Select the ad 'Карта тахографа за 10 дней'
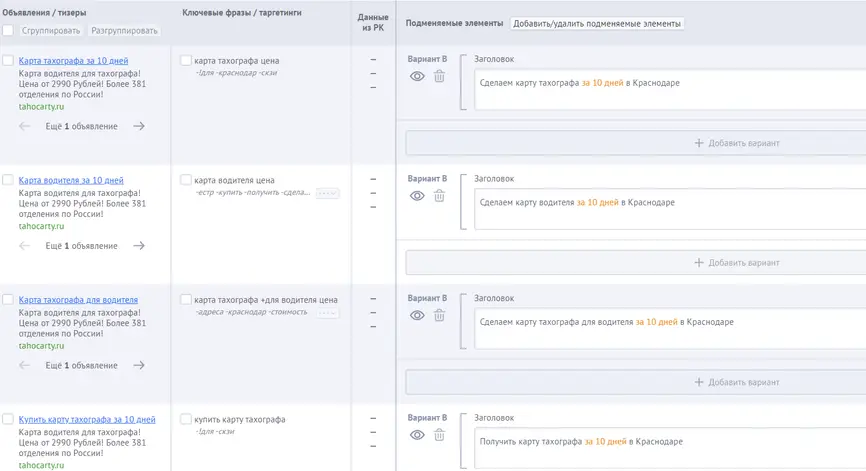 pyautogui.click(x=8, y=60)
